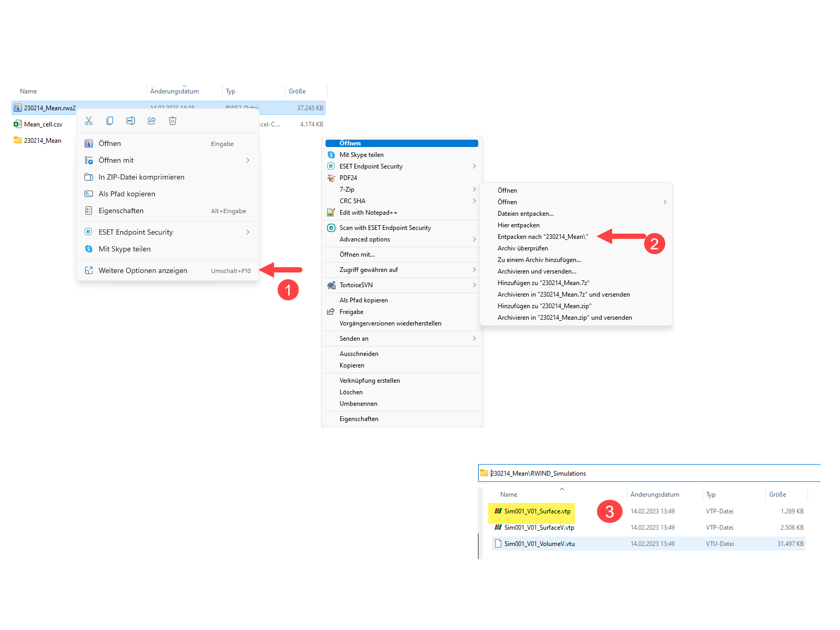Screen dimensions: 840x630
Task: Click the Excel icon beside Mean_cell.csv
Action: point(17,124)
